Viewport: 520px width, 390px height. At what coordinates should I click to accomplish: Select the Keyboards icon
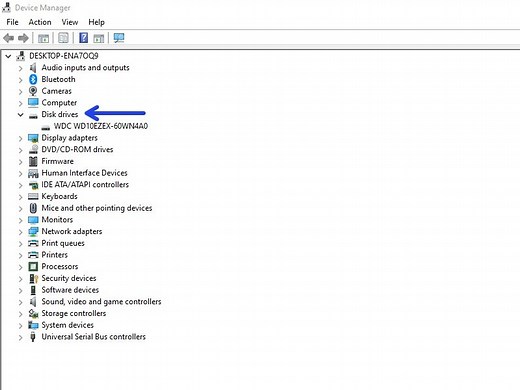33,196
